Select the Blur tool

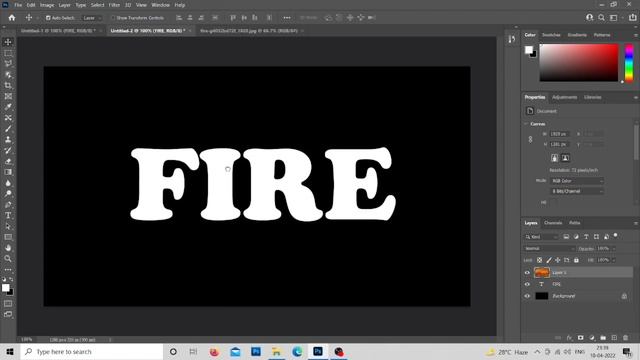click(8, 183)
